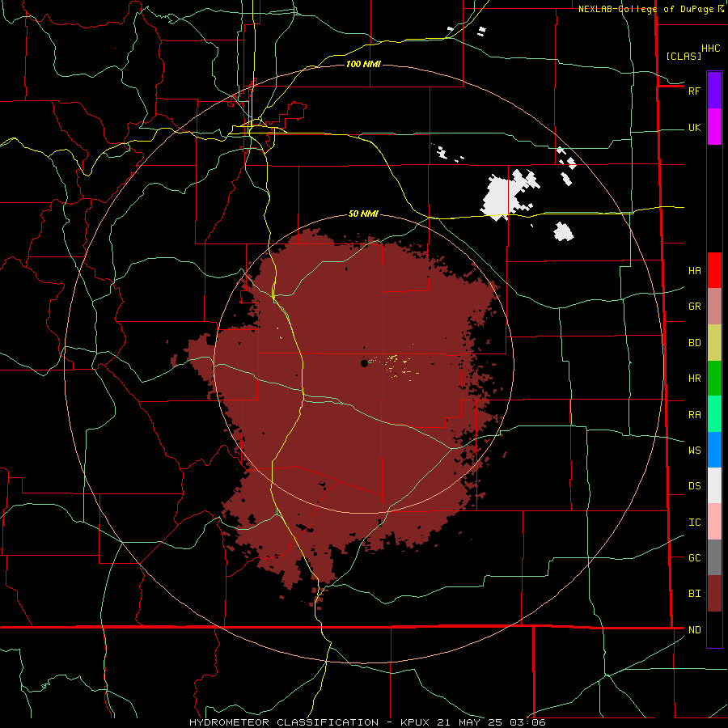Click the HR legend label text
The width and height of the screenshot is (728, 728).
[694, 379]
